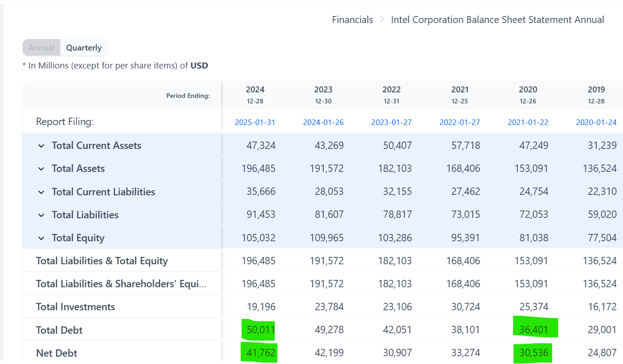Viewport: 623px width, 364px height.
Task: Expand the Total Current Assets row chevron
Action: [x=41, y=146]
